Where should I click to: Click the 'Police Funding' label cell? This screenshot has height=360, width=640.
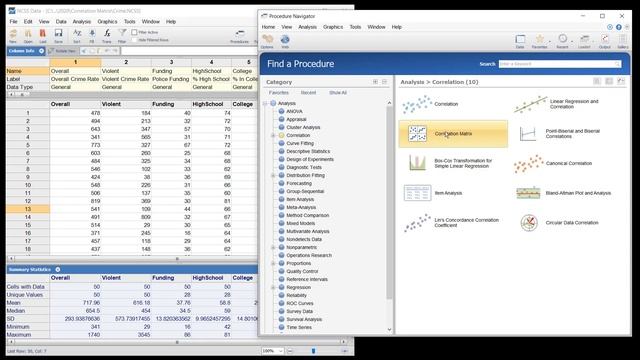click(x=171, y=79)
